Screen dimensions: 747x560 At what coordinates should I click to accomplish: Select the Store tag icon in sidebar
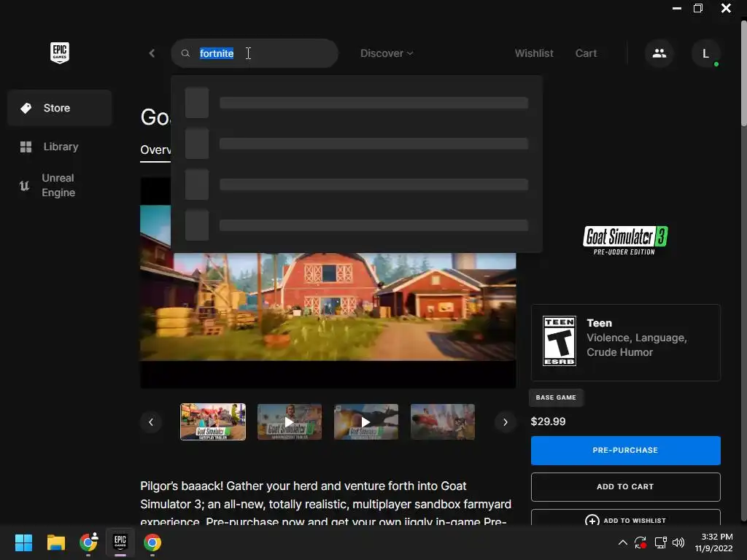coord(26,108)
